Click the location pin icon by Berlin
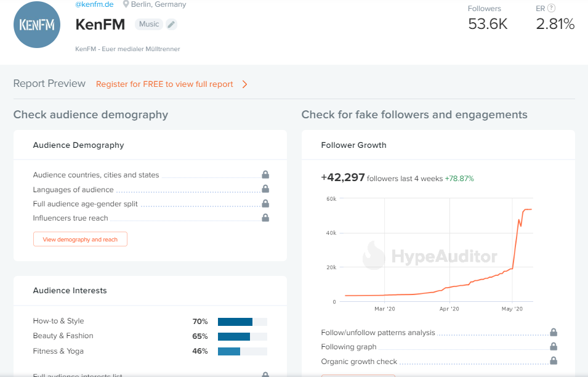Screen dimensions: 588x377 tap(126, 4)
